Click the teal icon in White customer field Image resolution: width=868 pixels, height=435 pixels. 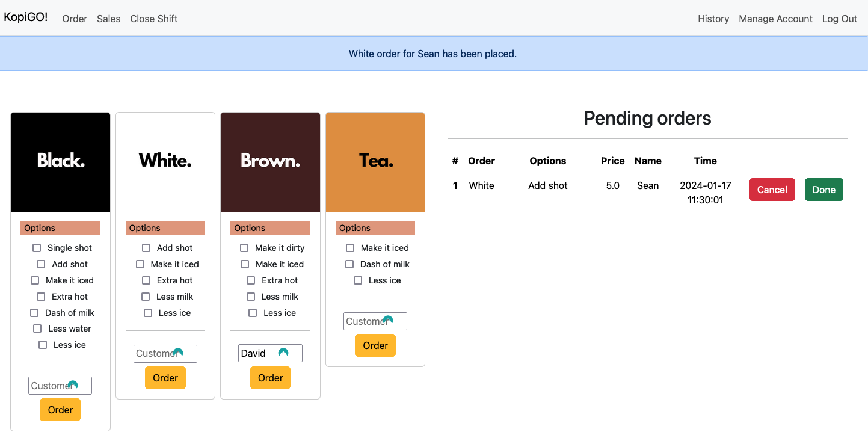(x=178, y=353)
